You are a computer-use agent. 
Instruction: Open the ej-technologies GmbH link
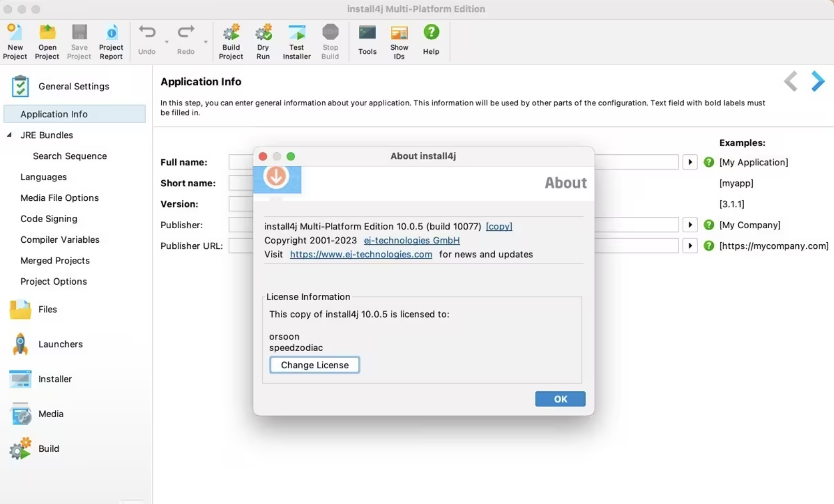(x=411, y=240)
